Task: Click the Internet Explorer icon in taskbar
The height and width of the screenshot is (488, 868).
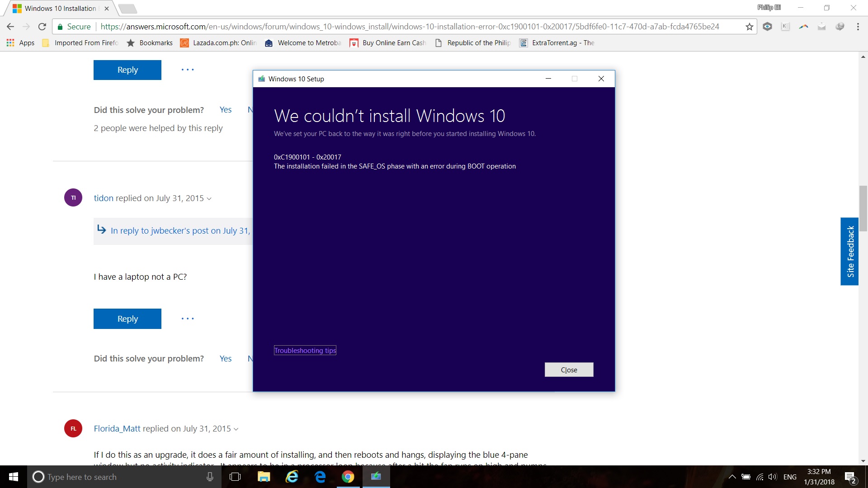Action: click(292, 476)
